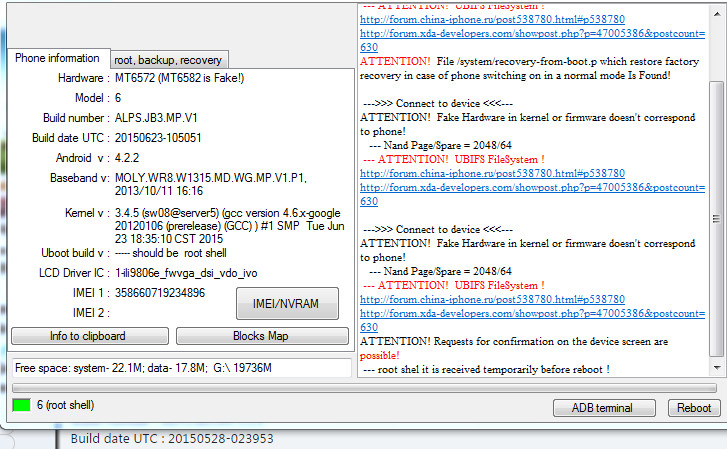This screenshot has width=727, height=449.
Task: Open the bottommost xda-developers forum link
Action: [532, 313]
